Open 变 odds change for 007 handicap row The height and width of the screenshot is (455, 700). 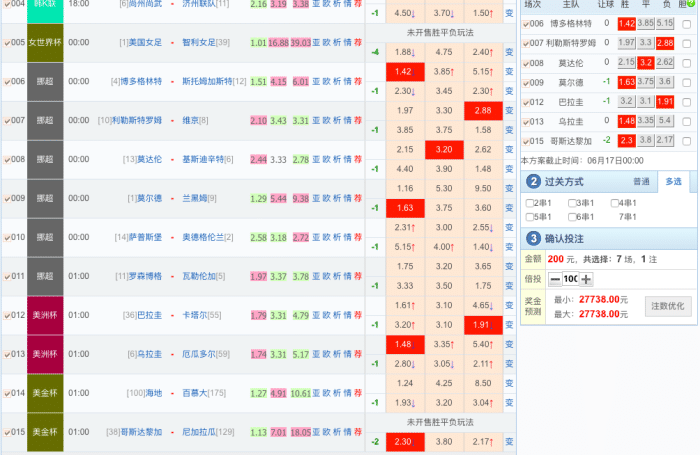[x=509, y=130]
